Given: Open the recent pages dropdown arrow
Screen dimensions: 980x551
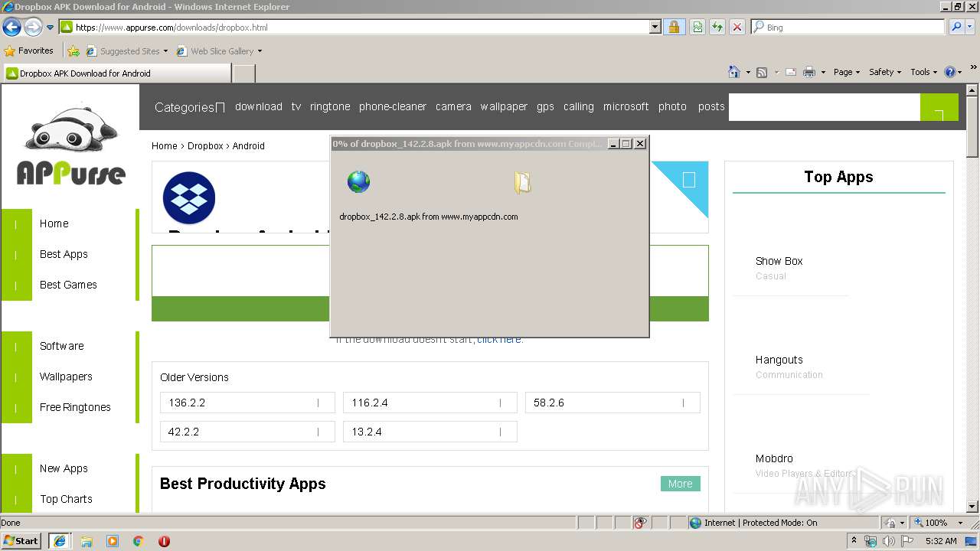Looking at the screenshot, I should coord(50,28).
